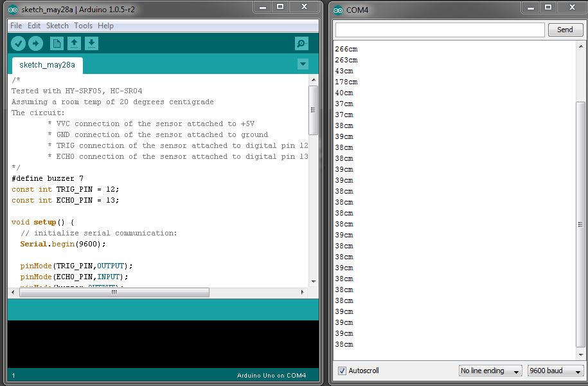Click the 'void setup() {' line

tap(43, 223)
